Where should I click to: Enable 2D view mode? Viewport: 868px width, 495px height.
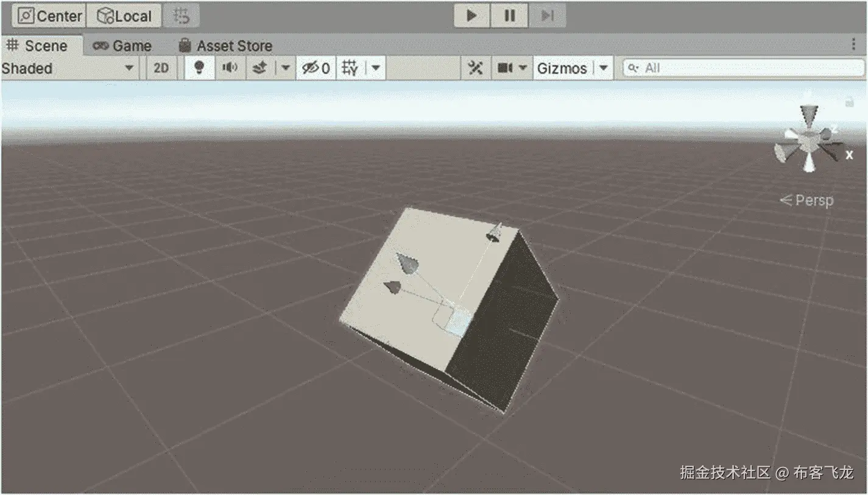tap(160, 68)
